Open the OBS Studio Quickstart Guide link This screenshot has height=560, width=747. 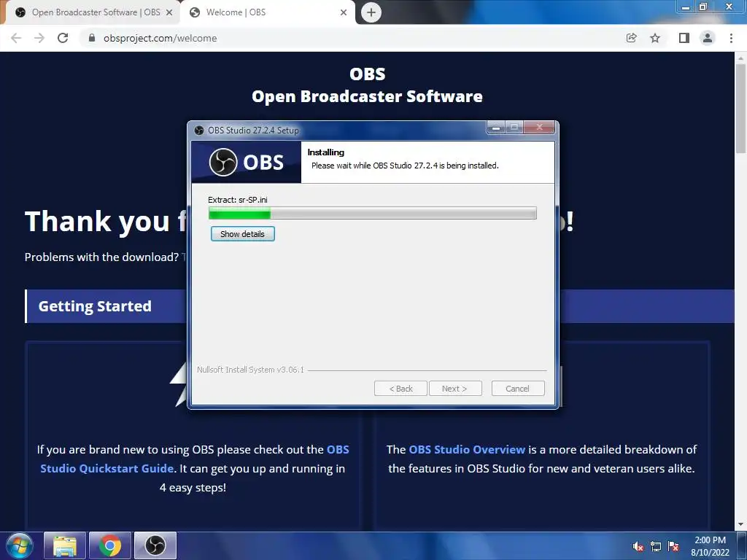[x=194, y=459]
